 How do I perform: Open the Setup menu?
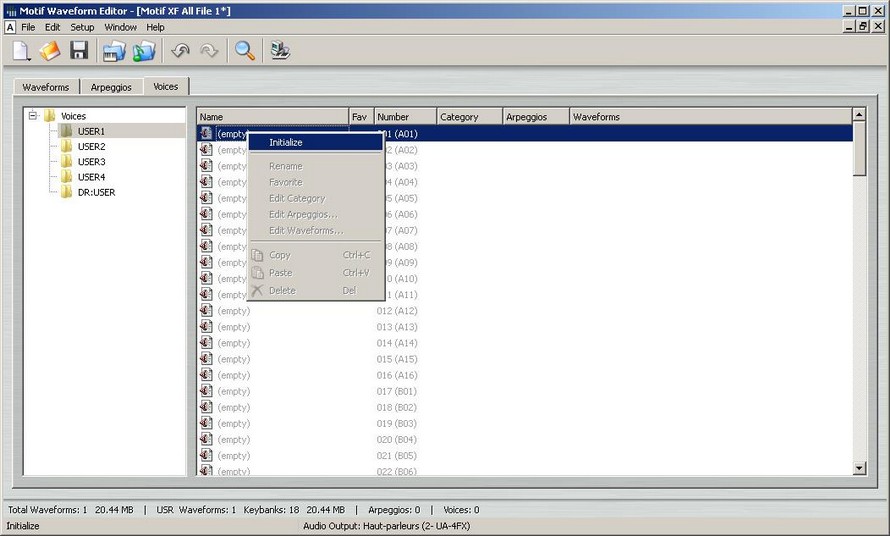(x=82, y=27)
